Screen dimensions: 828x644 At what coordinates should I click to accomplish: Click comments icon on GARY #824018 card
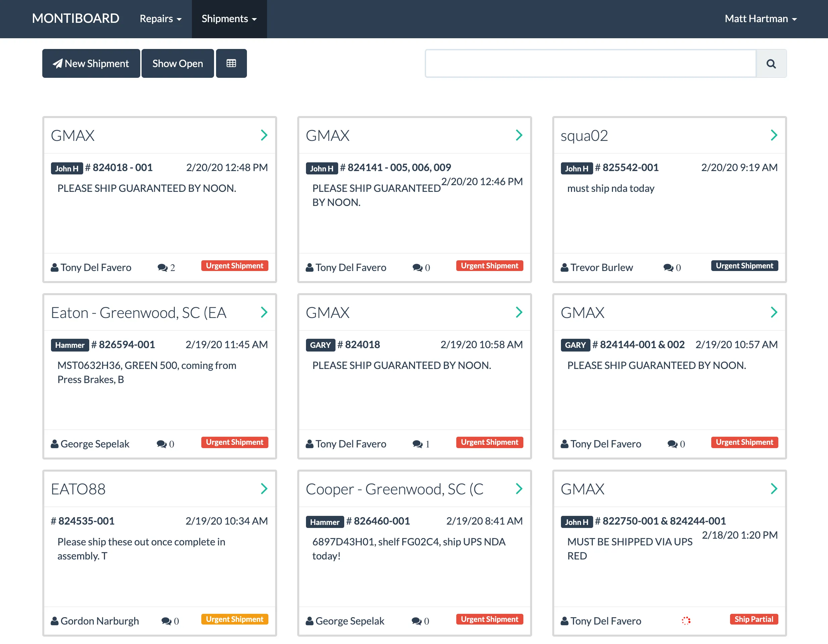[x=417, y=444]
